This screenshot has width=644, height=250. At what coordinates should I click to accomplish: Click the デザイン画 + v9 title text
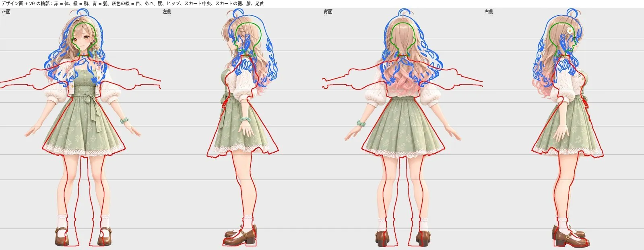click(x=133, y=3)
